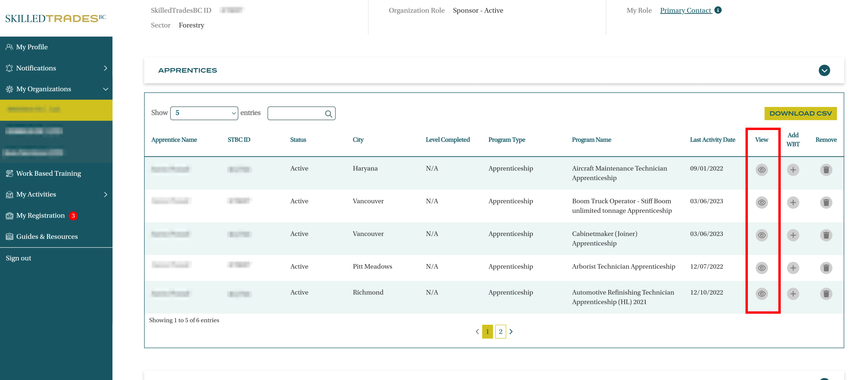The image size is (868, 380).
Task: Remove the Haryana apprentice with trash icon
Action: click(x=826, y=170)
